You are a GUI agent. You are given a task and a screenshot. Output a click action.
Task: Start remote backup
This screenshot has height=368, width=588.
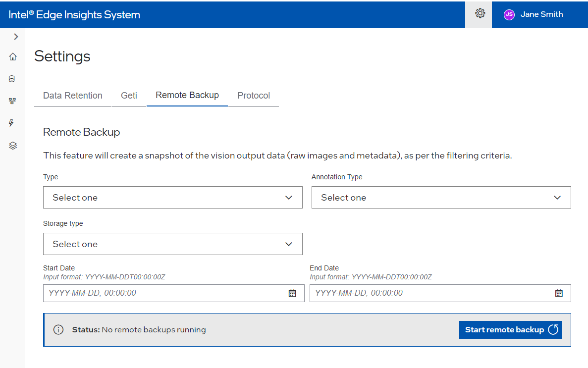click(x=510, y=330)
